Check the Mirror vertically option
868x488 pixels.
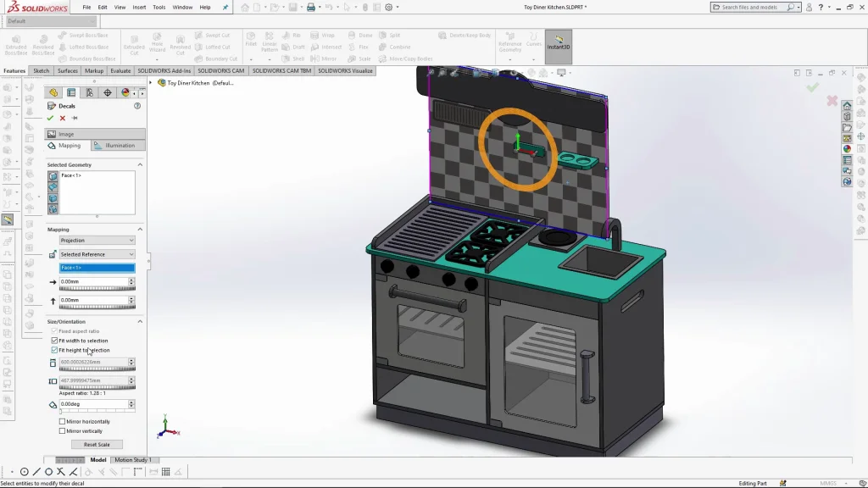[x=62, y=431]
